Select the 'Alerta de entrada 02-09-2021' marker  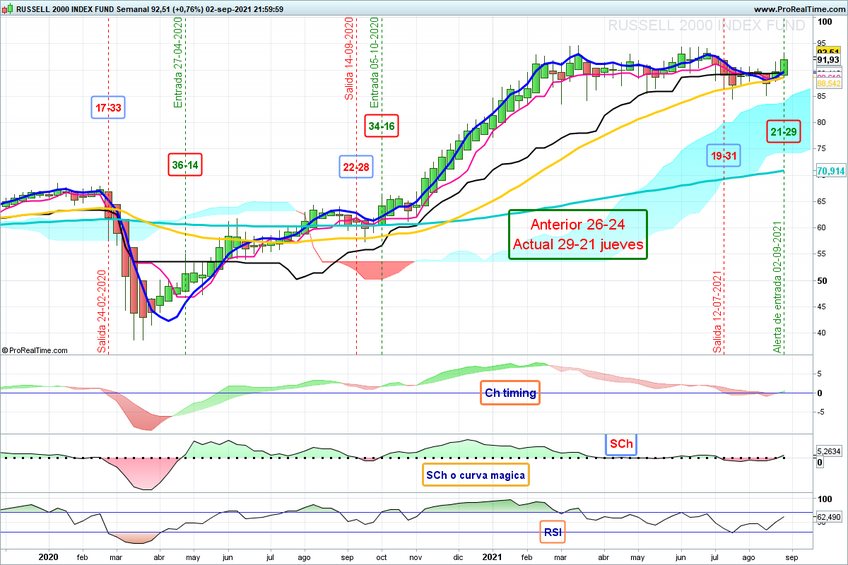777,287
